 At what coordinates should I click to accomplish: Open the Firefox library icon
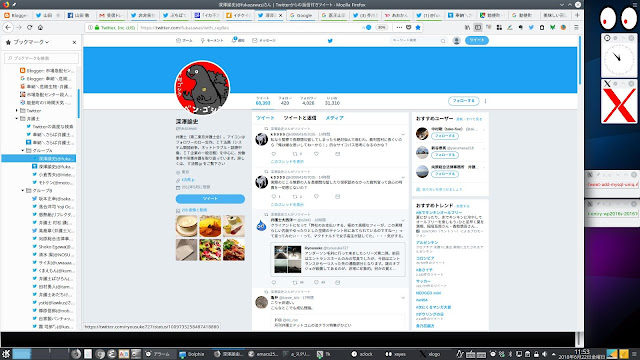[467, 27]
